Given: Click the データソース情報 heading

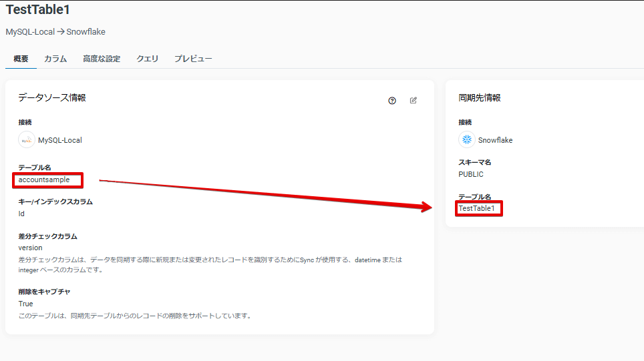Looking at the screenshot, I should tap(52, 97).
